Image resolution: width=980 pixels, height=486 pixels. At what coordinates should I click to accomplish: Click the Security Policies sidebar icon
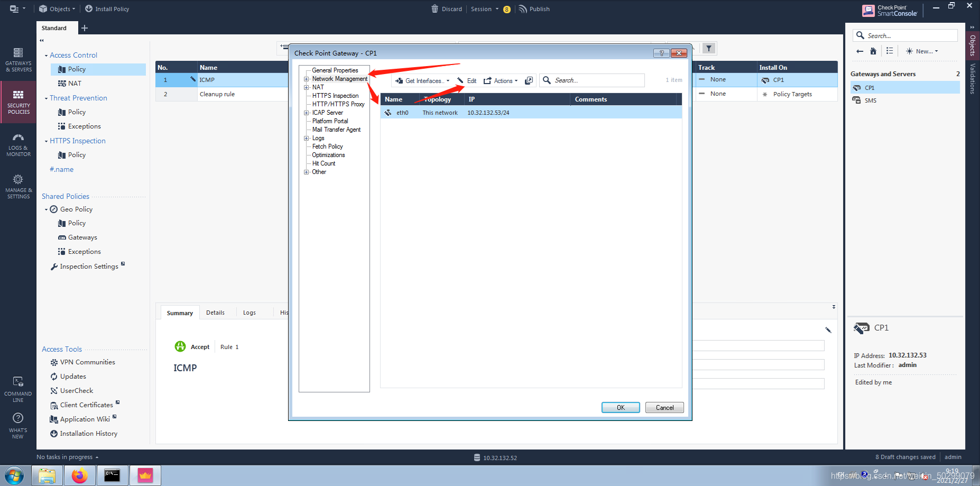pos(18,102)
